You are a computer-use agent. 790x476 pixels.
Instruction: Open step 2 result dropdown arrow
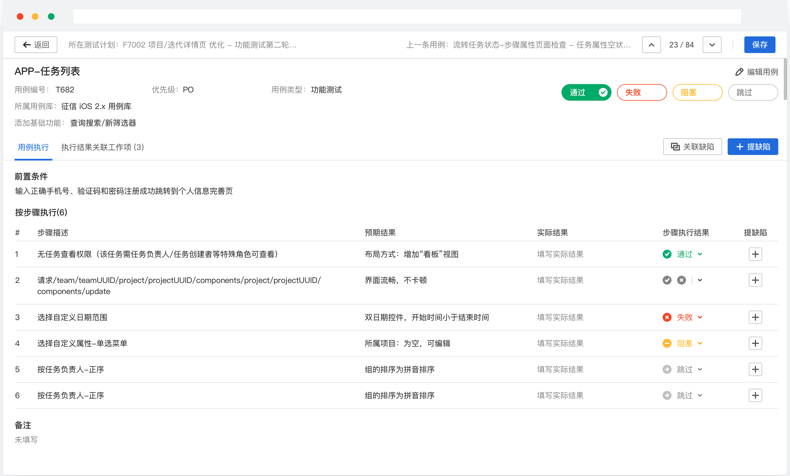pyautogui.click(x=700, y=280)
